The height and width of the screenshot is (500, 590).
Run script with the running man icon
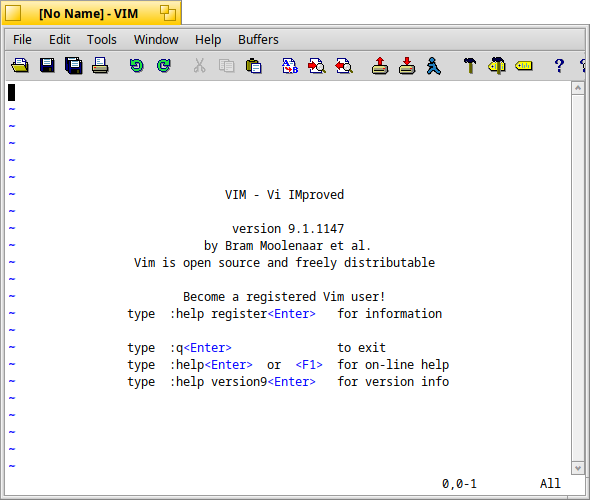tap(433, 66)
